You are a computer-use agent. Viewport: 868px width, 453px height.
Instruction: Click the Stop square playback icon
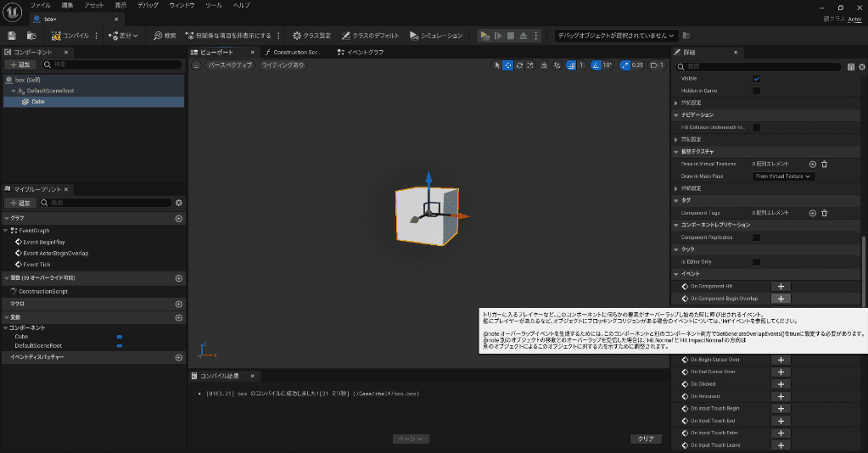point(511,36)
